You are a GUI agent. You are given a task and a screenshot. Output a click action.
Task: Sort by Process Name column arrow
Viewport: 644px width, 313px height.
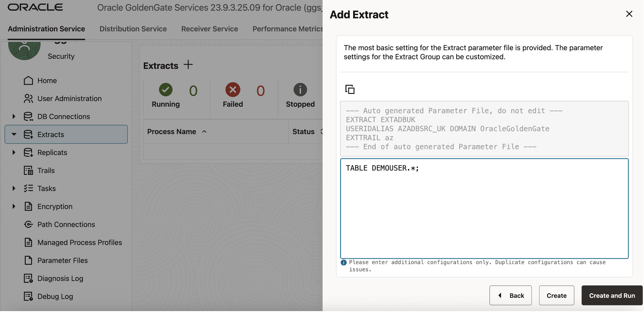click(x=205, y=132)
